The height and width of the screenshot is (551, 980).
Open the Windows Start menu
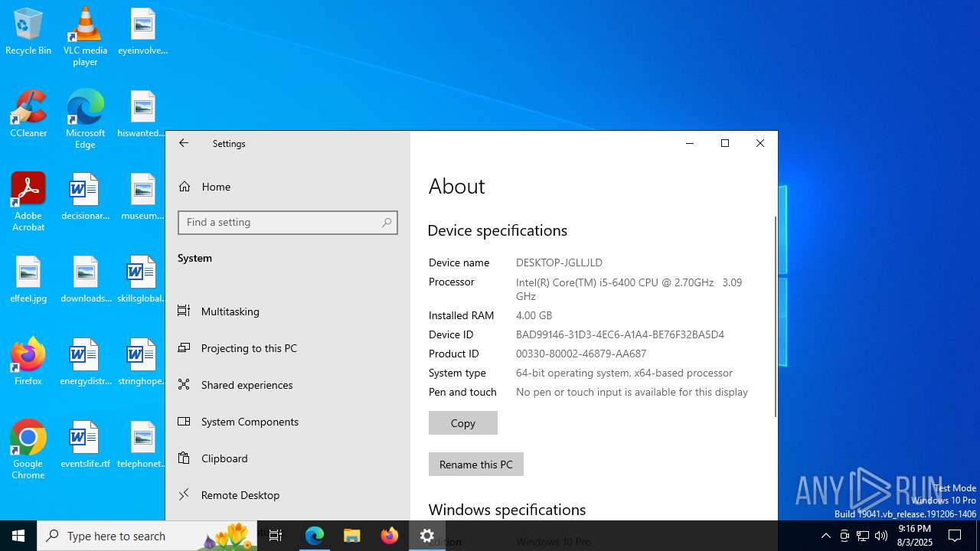click(x=18, y=536)
